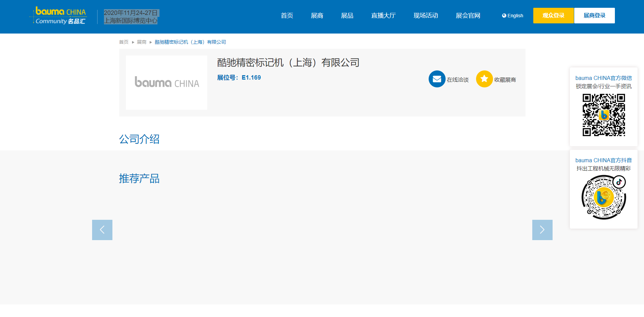644x317 pixels.
Task: Click the event date 2020年11月24-27日 text
Action: click(131, 13)
